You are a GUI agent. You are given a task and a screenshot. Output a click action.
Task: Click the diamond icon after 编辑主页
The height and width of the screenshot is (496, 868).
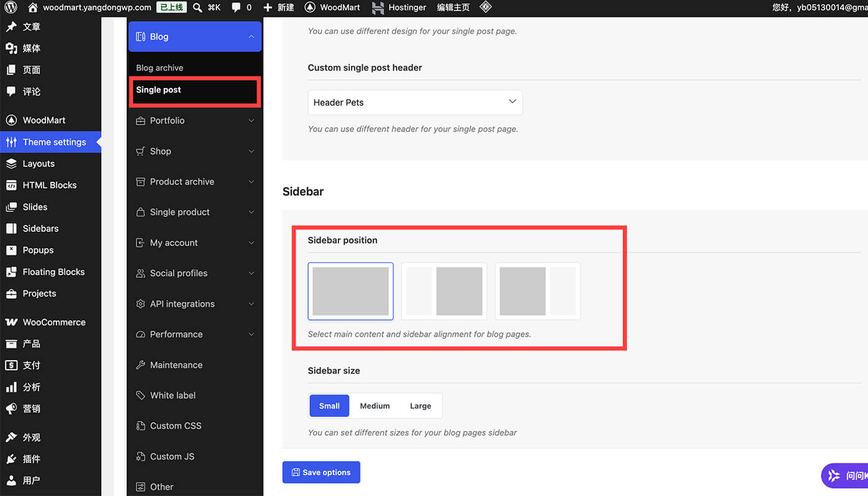(486, 7)
